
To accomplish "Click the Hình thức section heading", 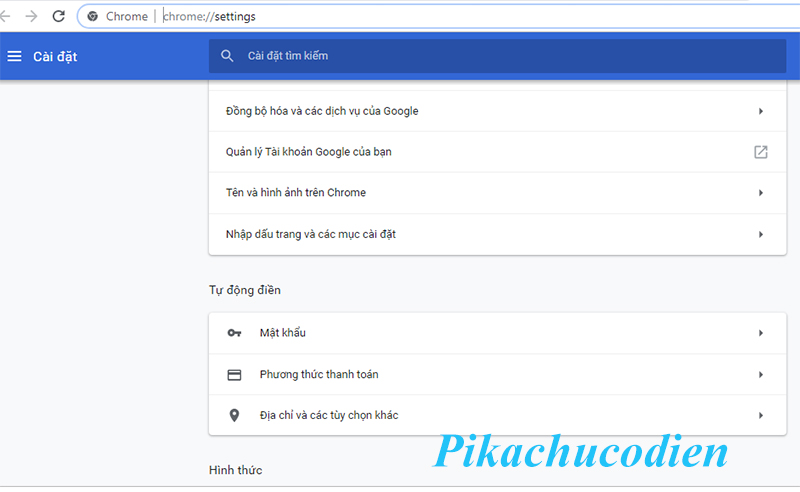I will pyautogui.click(x=236, y=470).
